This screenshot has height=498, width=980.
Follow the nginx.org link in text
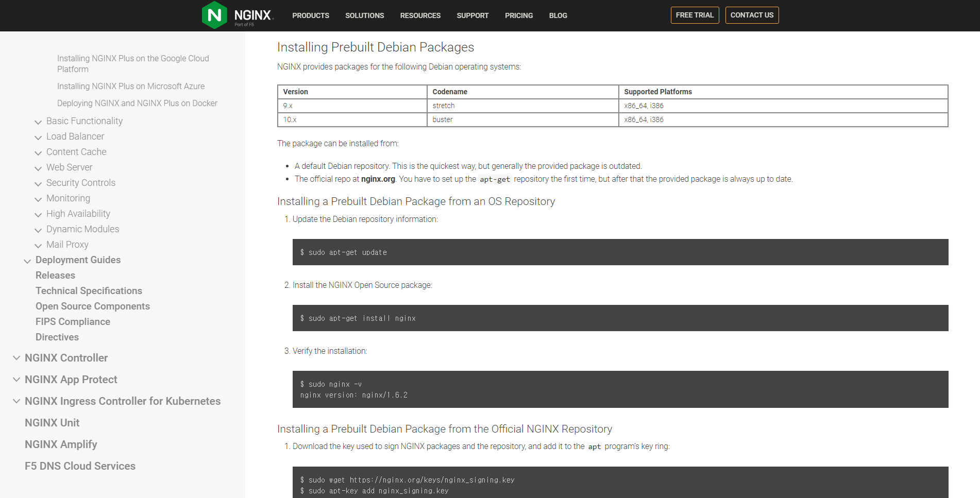(378, 179)
